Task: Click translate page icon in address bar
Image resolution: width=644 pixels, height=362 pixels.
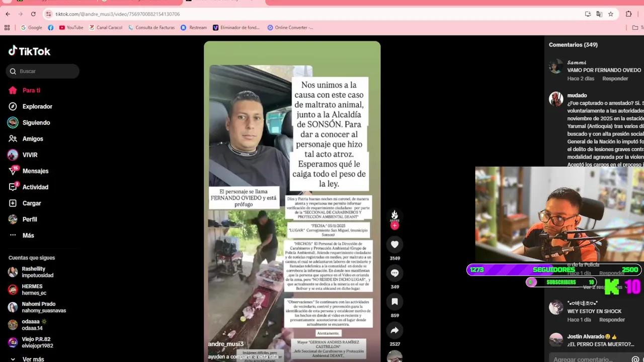Action: coord(599,14)
